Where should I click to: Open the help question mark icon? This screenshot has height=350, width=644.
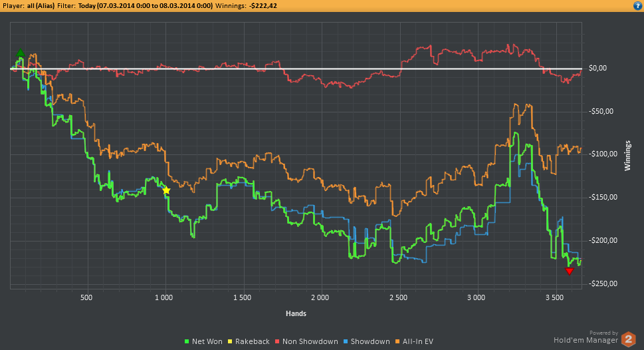coord(637,5)
